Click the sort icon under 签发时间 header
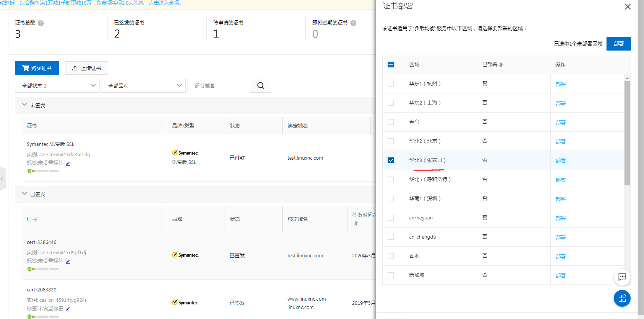Viewport: 644px width, 319px height. (355, 223)
